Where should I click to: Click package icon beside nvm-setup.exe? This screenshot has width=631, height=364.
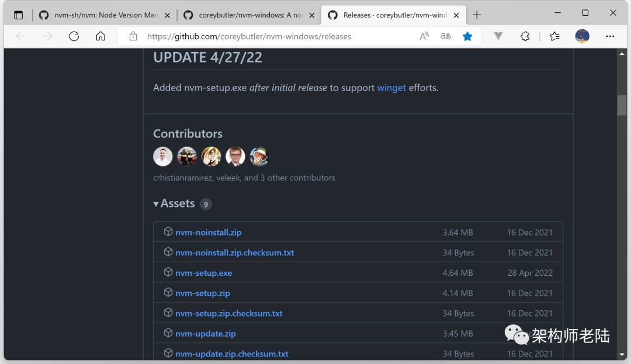[168, 272]
